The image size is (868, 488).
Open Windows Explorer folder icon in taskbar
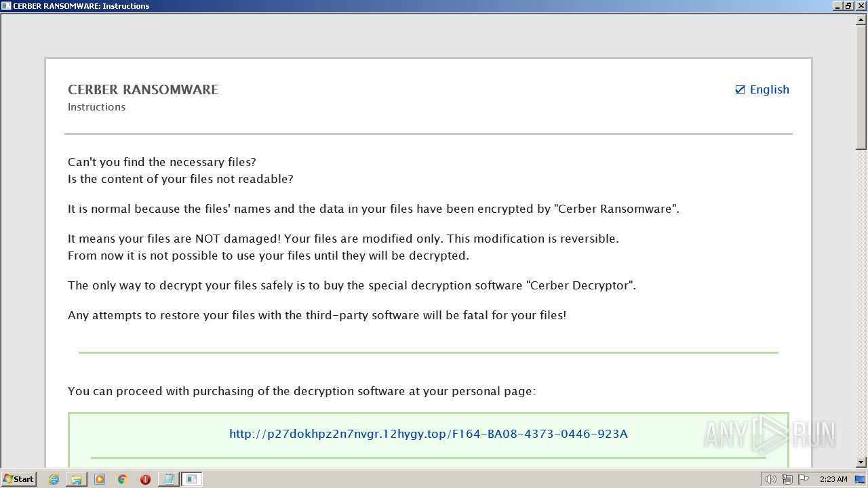(77, 479)
